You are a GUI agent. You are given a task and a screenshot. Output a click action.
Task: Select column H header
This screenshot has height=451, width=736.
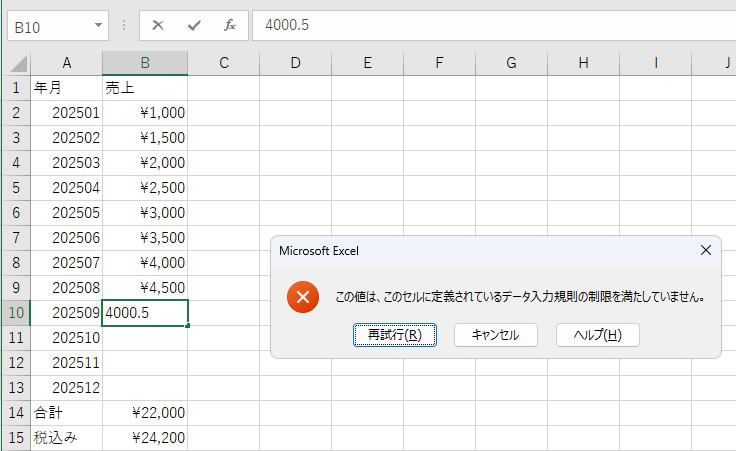click(583, 63)
